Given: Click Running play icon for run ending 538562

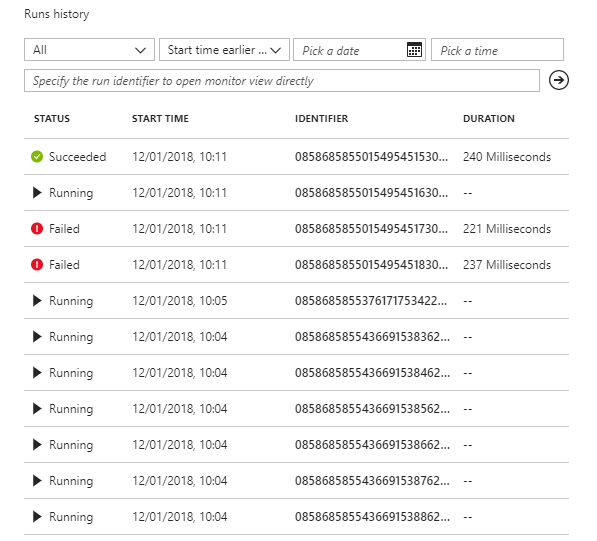Looking at the screenshot, I should (x=37, y=409).
